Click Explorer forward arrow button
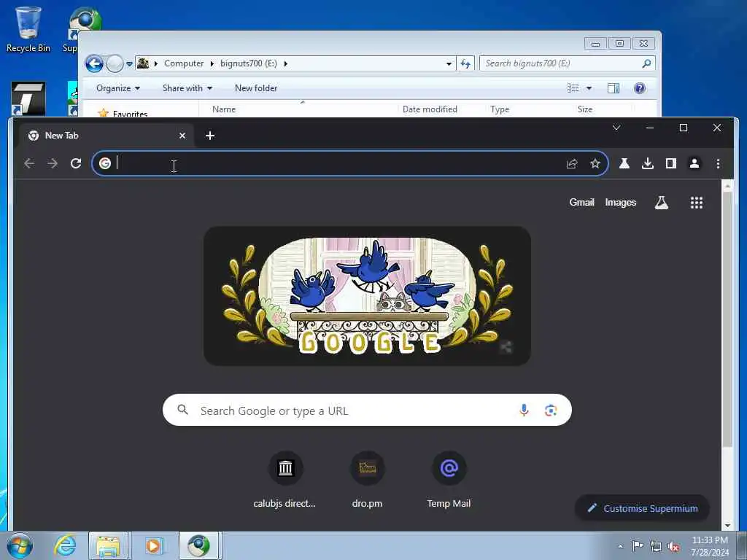The width and height of the screenshot is (747, 560). (x=115, y=63)
